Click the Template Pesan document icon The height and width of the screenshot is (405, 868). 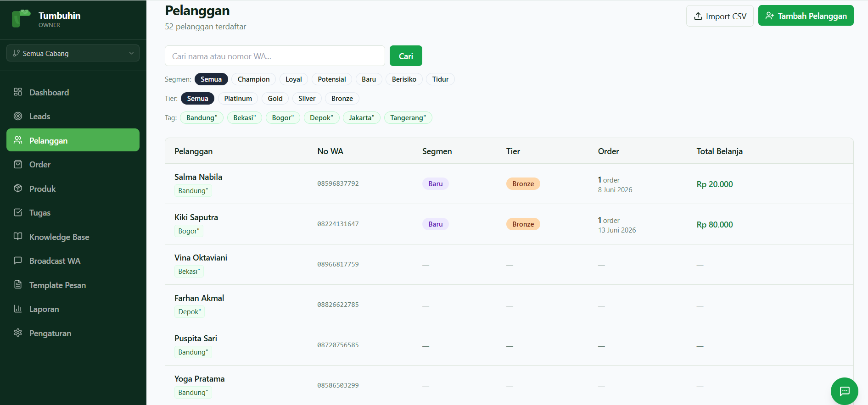coord(18,284)
